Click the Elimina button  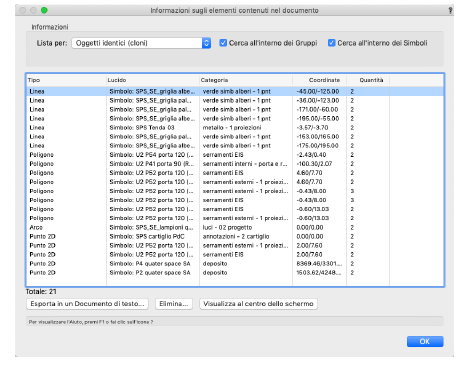[x=174, y=304]
